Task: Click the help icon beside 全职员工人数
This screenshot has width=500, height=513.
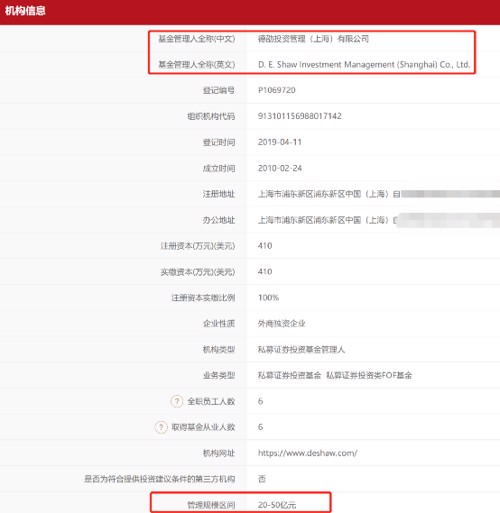Action: (x=177, y=401)
